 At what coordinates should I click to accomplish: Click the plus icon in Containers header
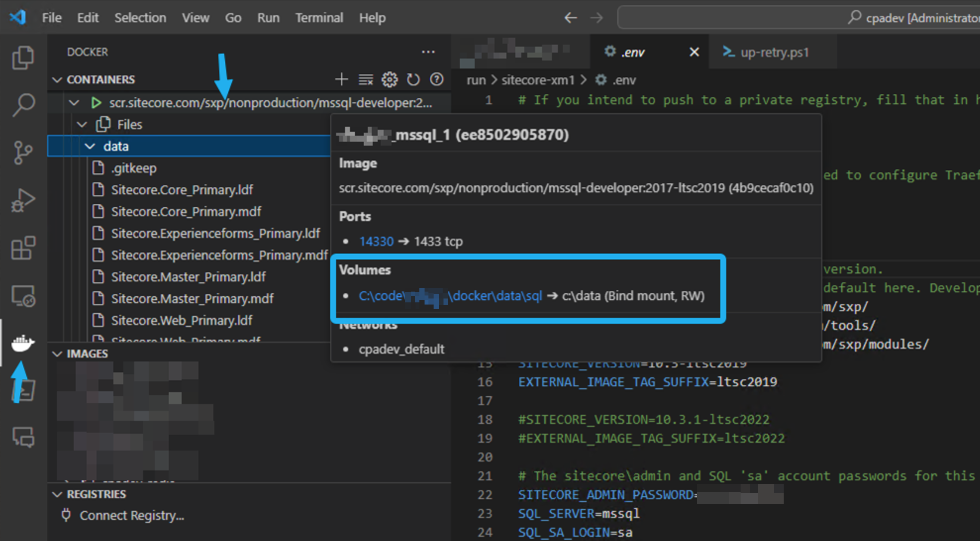click(x=341, y=79)
